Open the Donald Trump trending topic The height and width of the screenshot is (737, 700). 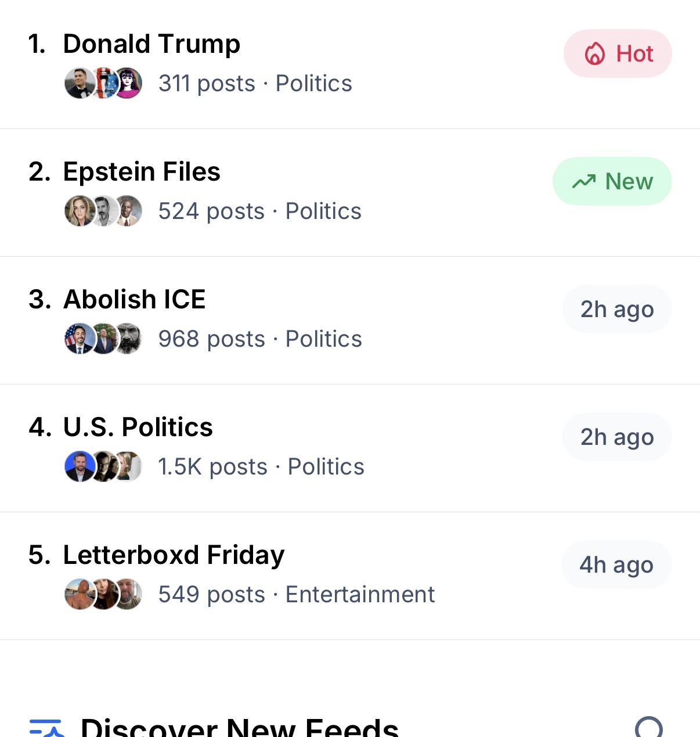coord(151,44)
